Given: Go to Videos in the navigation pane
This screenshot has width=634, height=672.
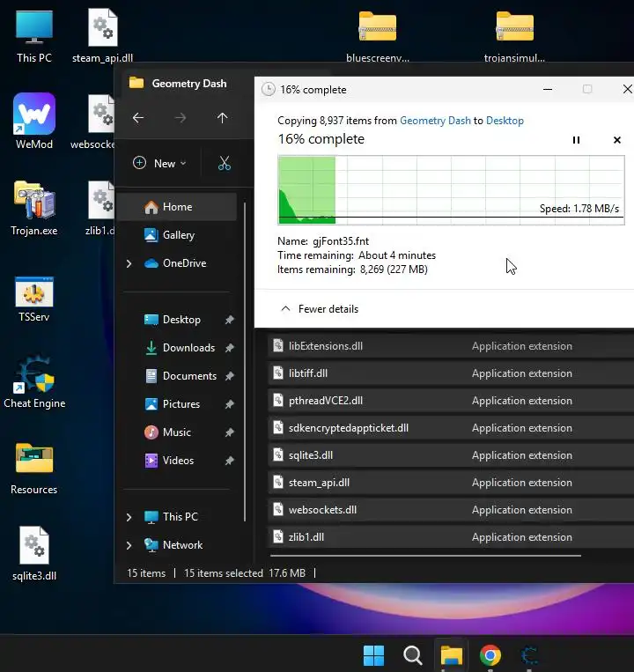Looking at the screenshot, I should pyautogui.click(x=169, y=461).
